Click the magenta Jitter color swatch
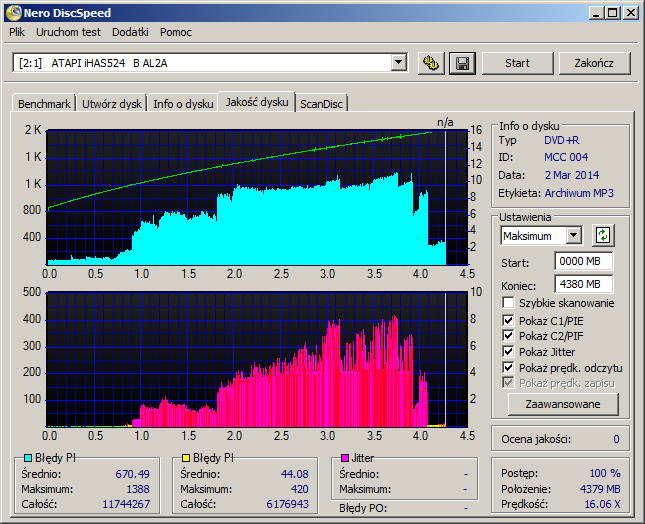This screenshot has height=524, width=645. tap(345, 458)
